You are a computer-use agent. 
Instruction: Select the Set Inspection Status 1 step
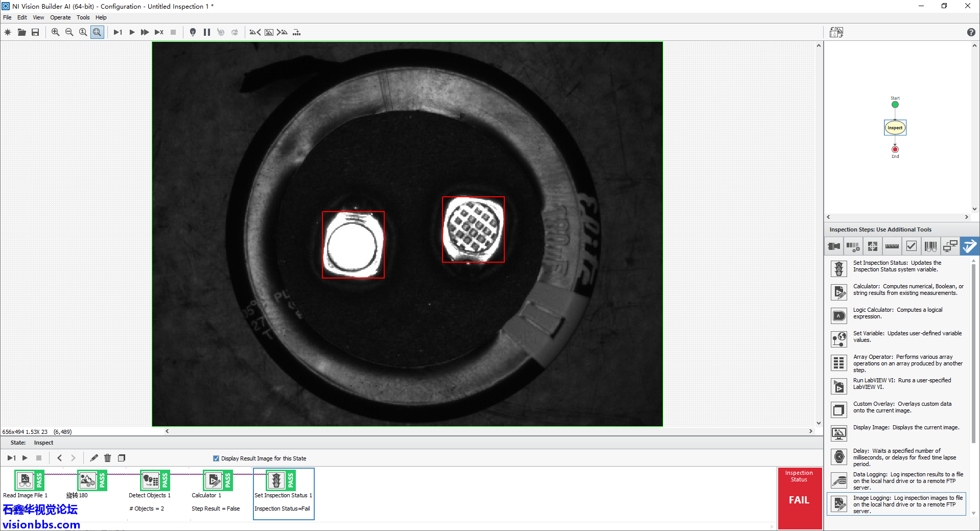coord(284,494)
